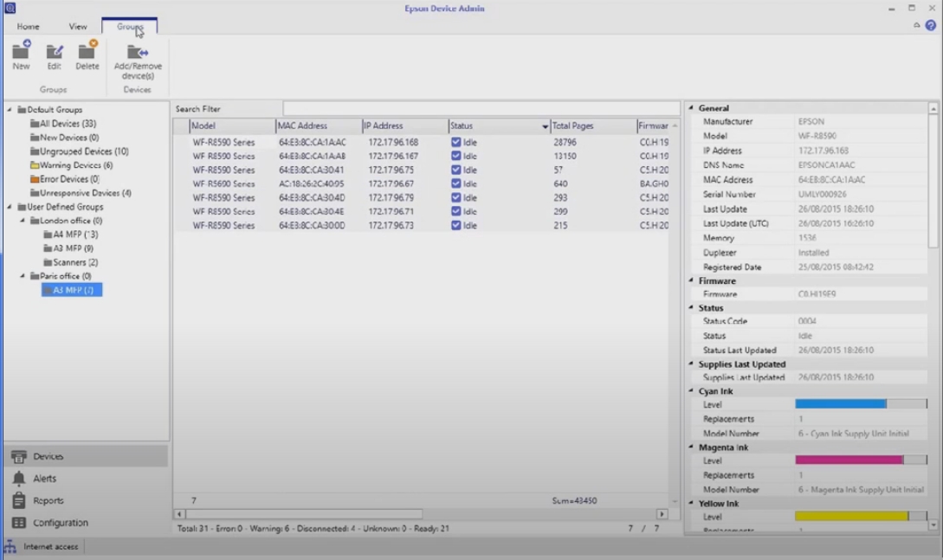This screenshot has width=943, height=560.
Task: Click Add/Remove device(s) icon
Action: click(x=138, y=52)
